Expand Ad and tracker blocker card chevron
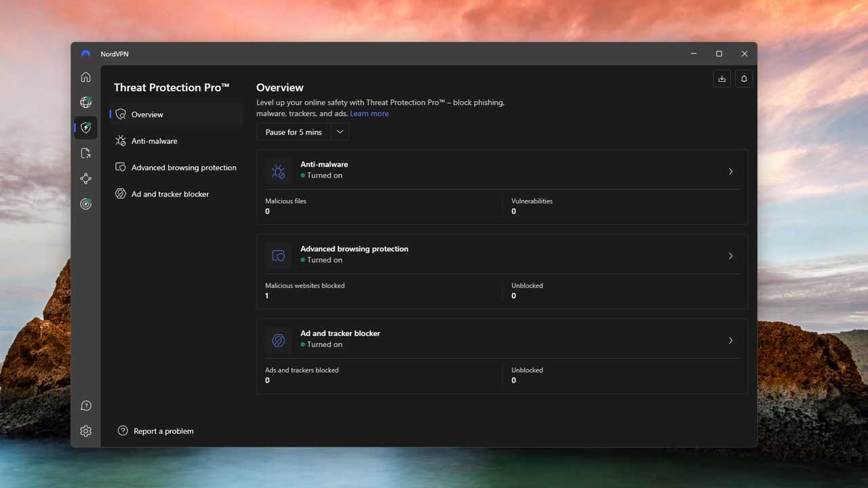The image size is (868, 488). pyautogui.click(x=730, y=340)
